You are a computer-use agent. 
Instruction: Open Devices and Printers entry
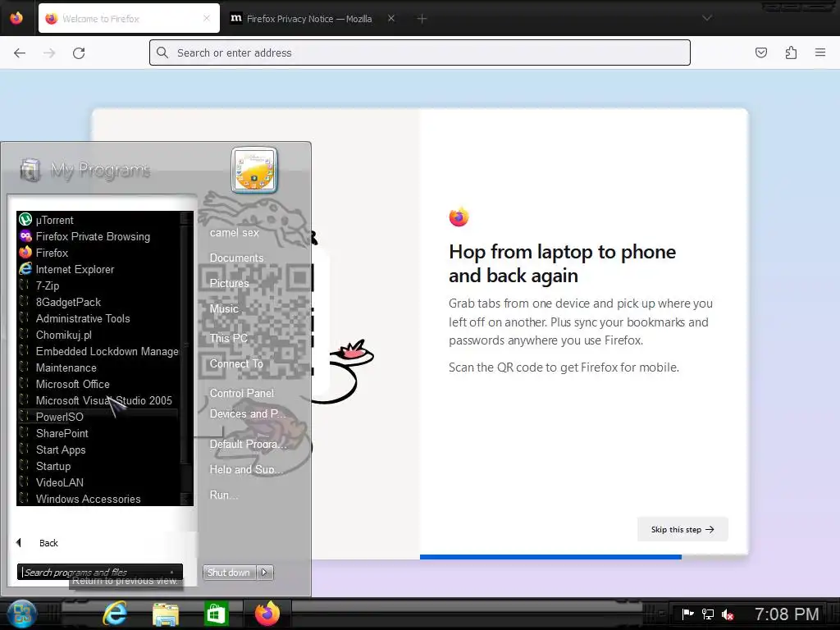(248, 413)
